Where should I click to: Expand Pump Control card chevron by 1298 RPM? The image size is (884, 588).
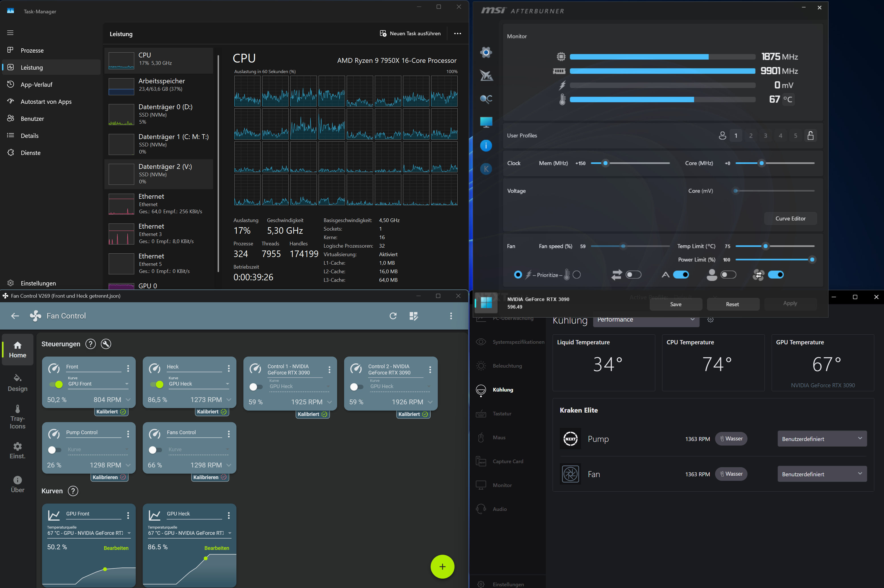128,465
